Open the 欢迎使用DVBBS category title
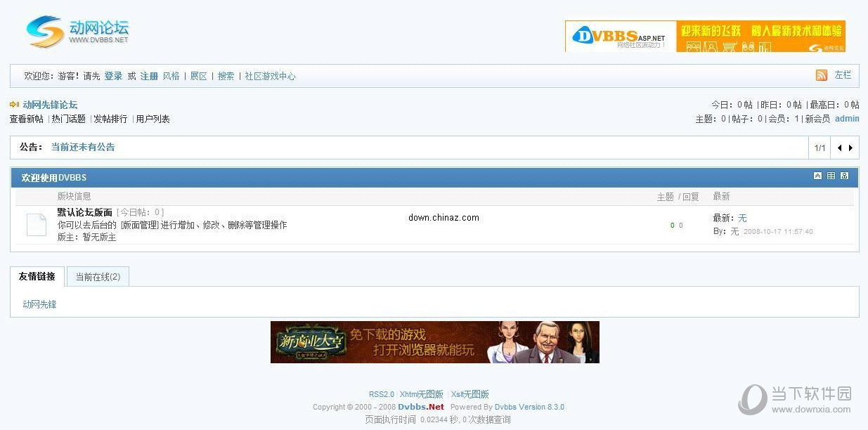This screenshot has width=868, height=430. pyautogui.click(x=54, y=178)
